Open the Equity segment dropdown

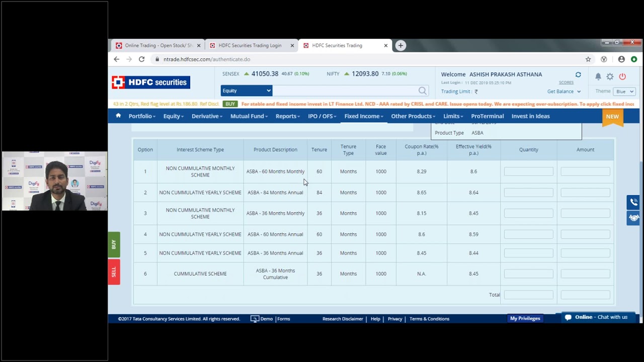tap(247, 90)
